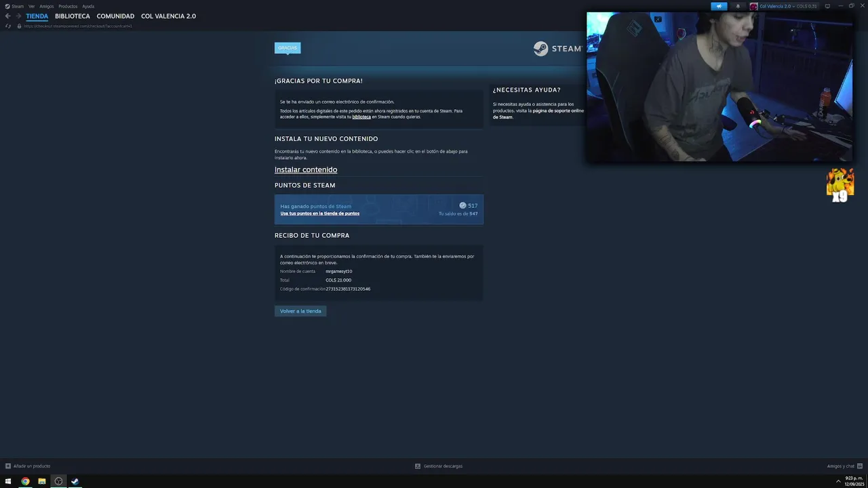The height and width of the screenshot is (488, 868).
Task: Click the Steam logo in the page header
Action: 557,49
